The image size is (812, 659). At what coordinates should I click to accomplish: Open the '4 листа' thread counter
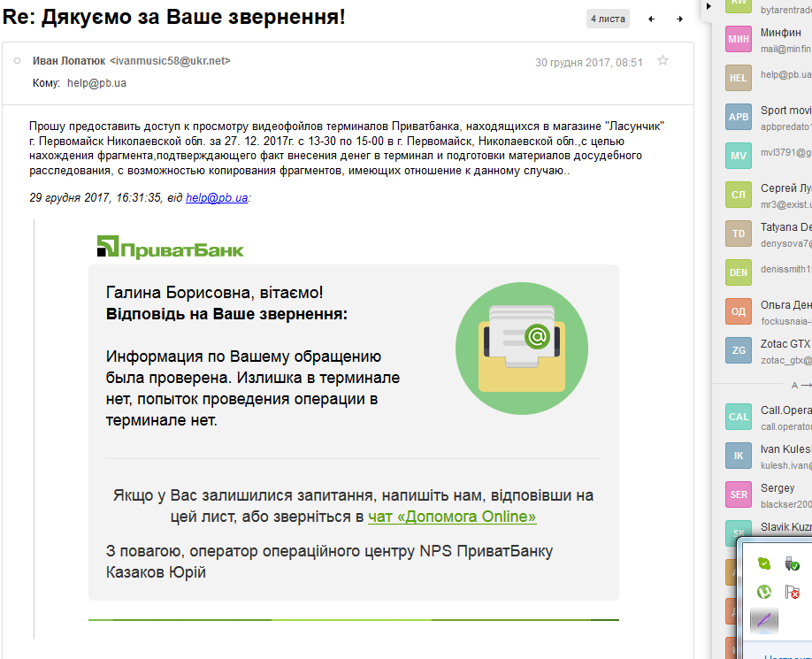[x=609, y=19]
